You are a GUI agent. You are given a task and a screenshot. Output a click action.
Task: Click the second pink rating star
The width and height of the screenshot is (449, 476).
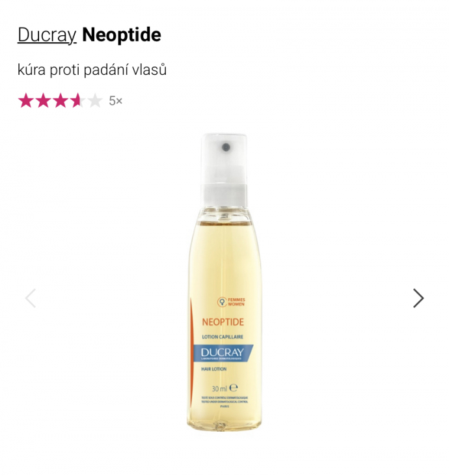coord(43,100)
